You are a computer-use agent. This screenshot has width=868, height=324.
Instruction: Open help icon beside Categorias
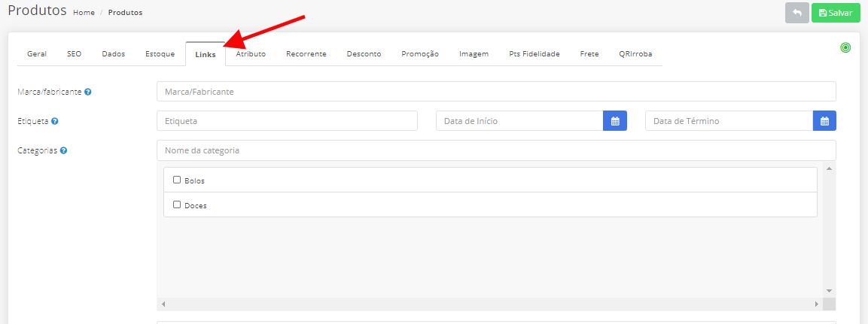coord(64,150)
